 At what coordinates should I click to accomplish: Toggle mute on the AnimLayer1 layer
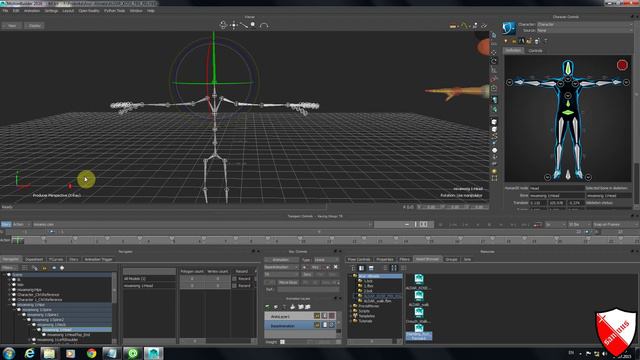332,316
